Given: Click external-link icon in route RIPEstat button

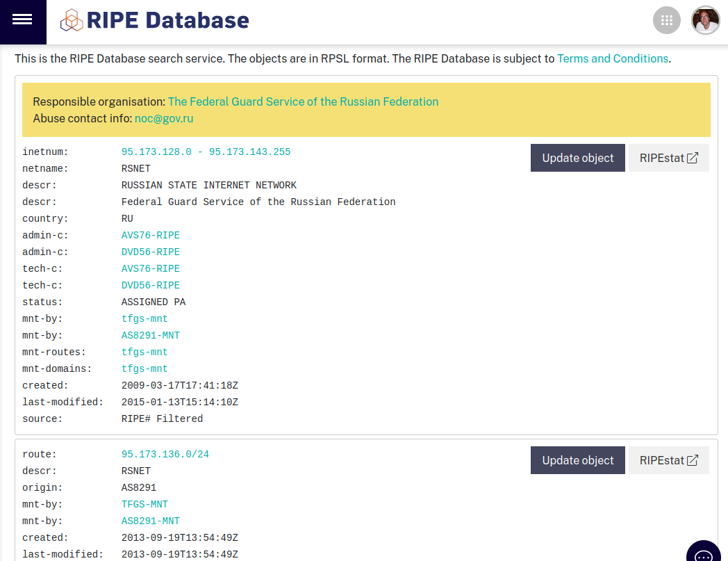Looking at the screenshot, I should (693, 460).
